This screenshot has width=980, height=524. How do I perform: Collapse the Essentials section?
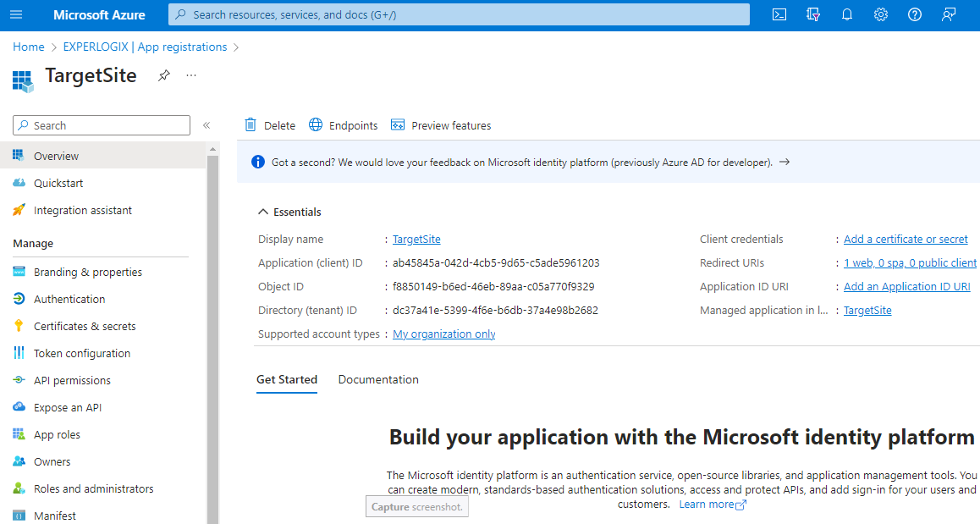tap(263, 212)
